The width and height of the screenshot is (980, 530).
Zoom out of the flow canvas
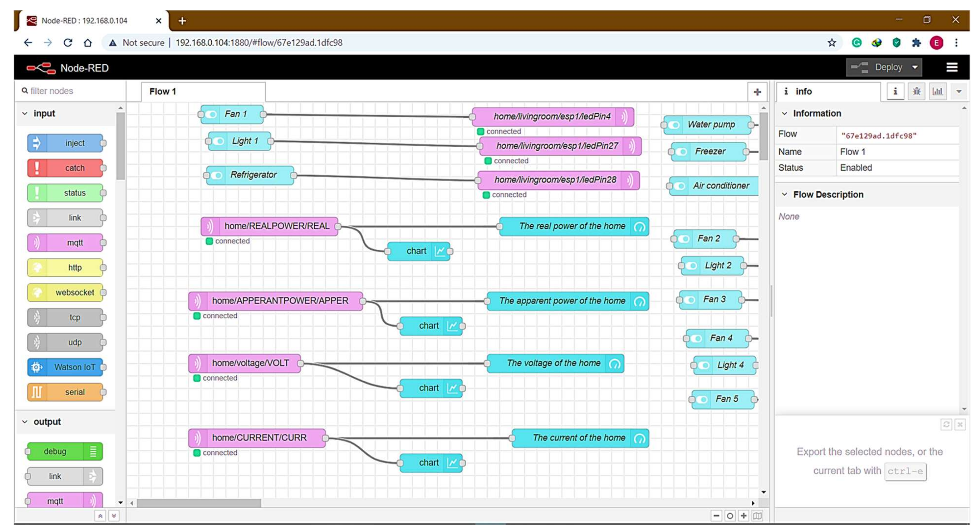pyautogui.click(x=716, y=516)
